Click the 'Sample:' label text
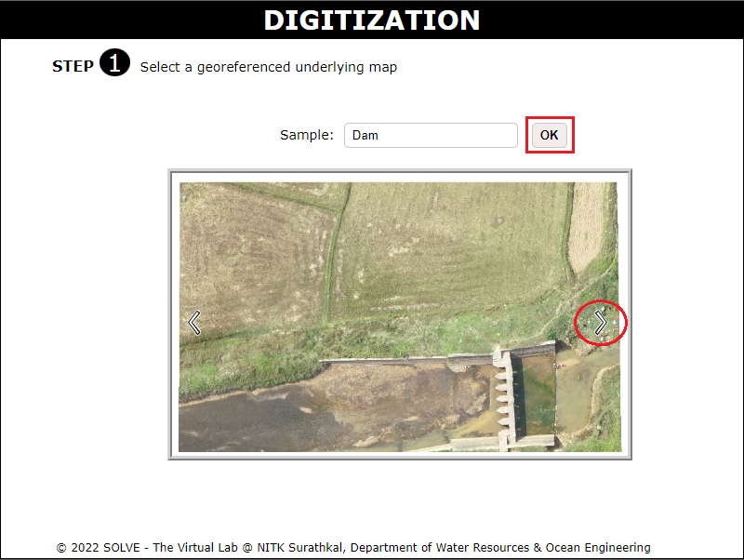Screen dimensions: 744x560 [306, 135]
